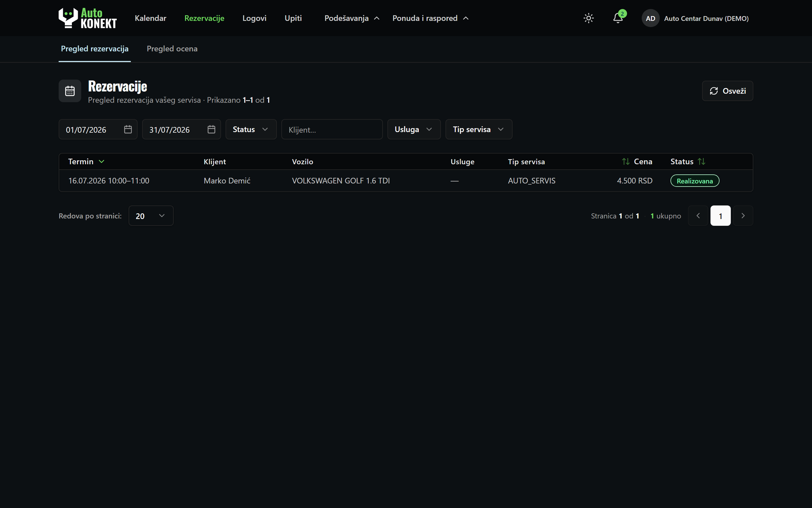Click Auto Centar Dunav (DEMO) account name

[x=706, y=18]
